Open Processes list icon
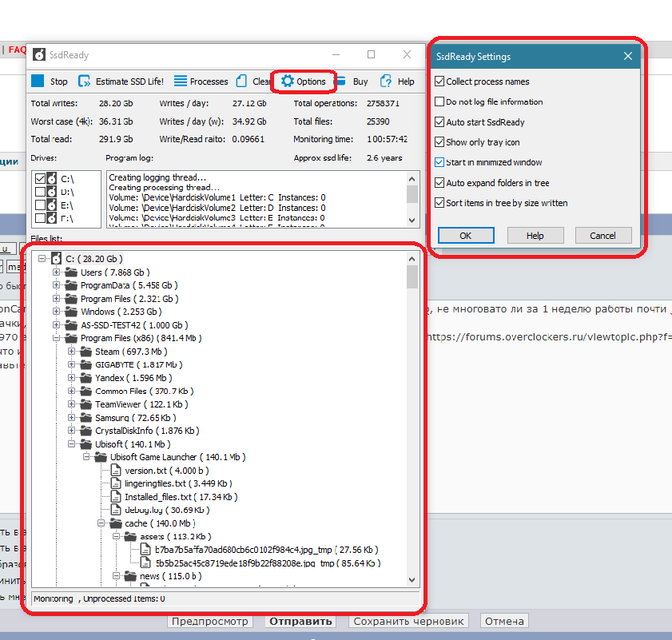Screen dimensions: 672x640 point(181,81)
